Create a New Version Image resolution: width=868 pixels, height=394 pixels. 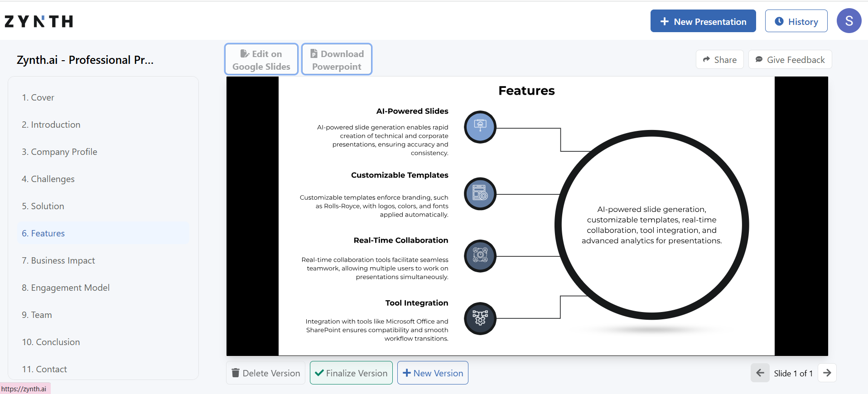tap(433, 373)
